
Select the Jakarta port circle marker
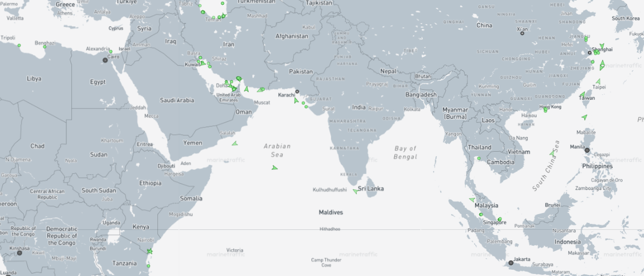coord(511,263)
